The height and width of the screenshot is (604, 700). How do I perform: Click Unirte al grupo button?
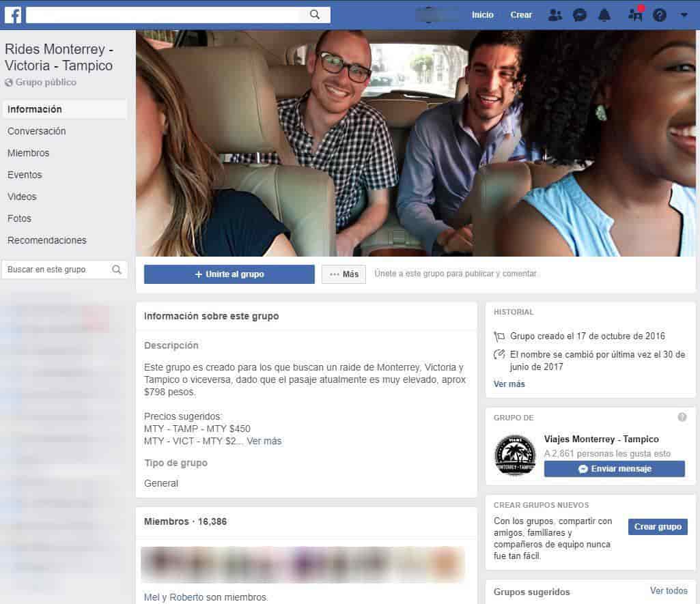(229, 274)
